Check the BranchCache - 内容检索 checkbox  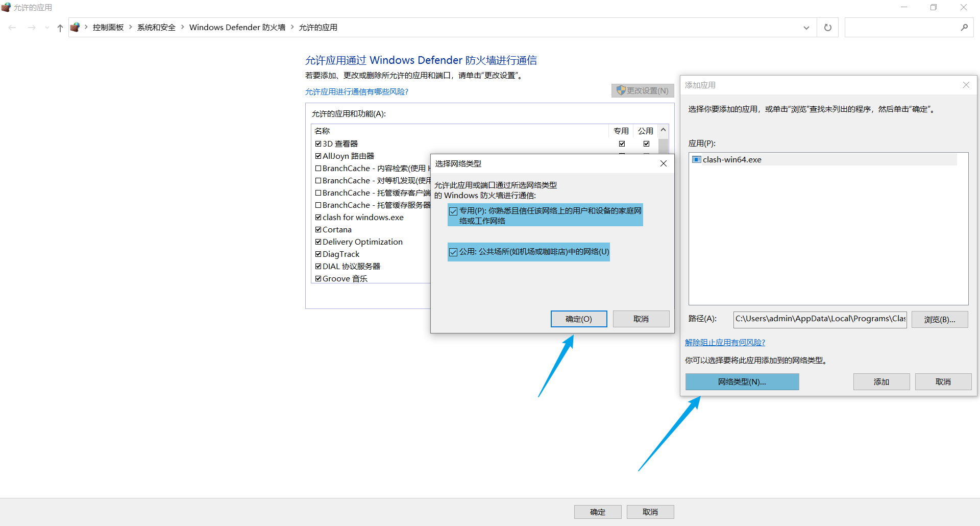[318, 169]
